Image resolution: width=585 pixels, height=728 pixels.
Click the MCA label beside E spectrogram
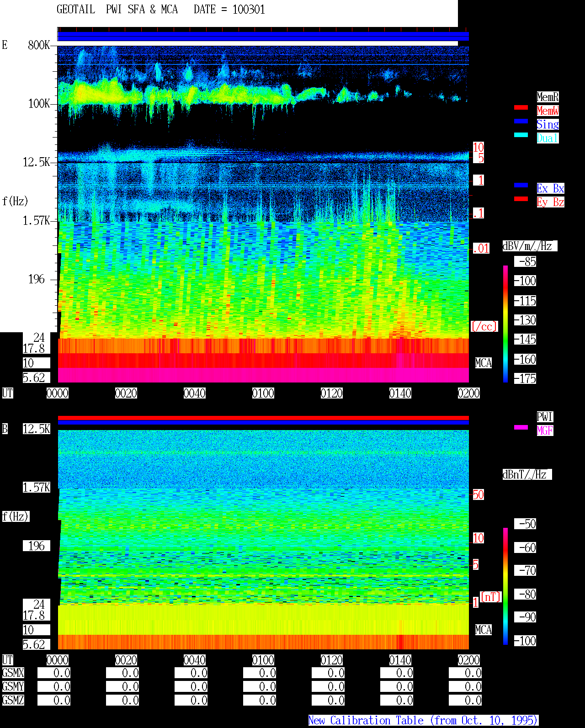point(484,363)
